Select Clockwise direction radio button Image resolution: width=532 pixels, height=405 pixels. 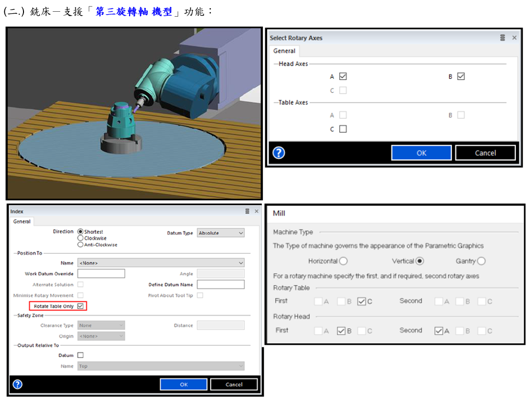pos(80,238)
